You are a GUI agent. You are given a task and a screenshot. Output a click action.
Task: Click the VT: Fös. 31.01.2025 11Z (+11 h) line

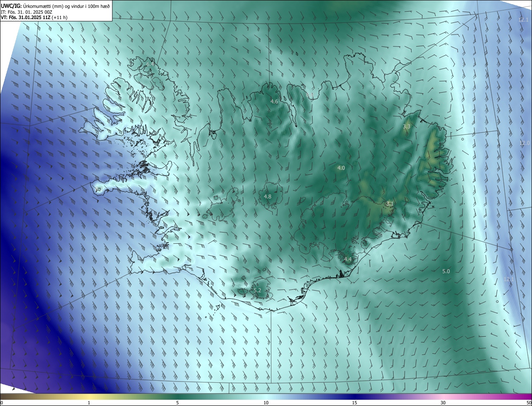click(34, 17)
